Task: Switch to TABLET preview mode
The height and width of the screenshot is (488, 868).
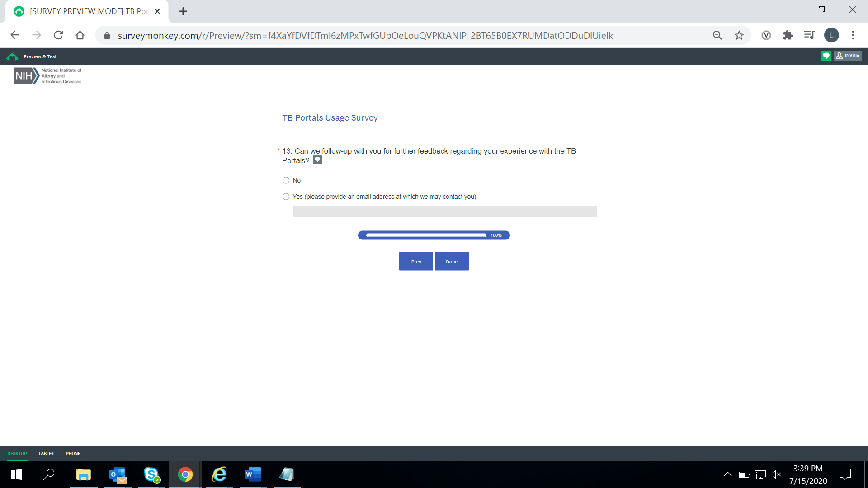Action: coord(46,453)
